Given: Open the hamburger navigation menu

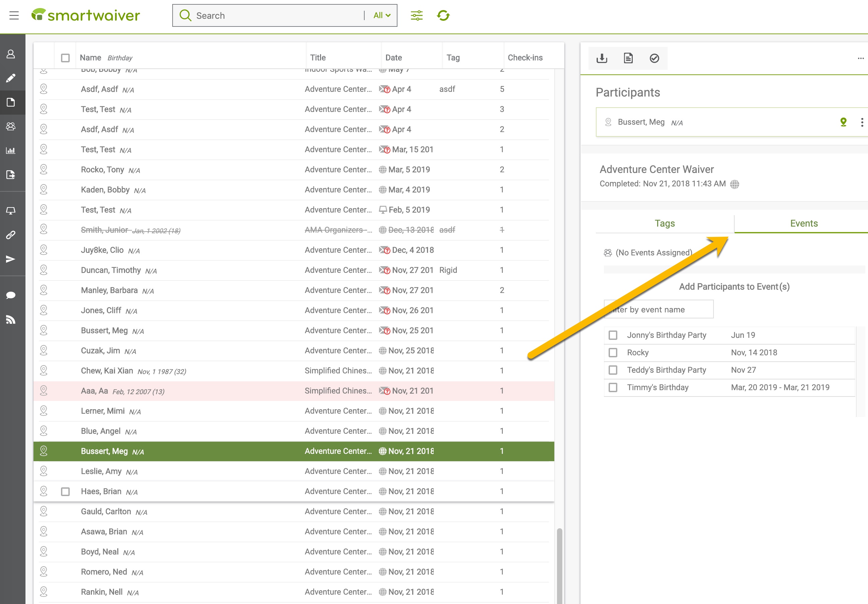Looking at the screenshot, I should [14, 15].
